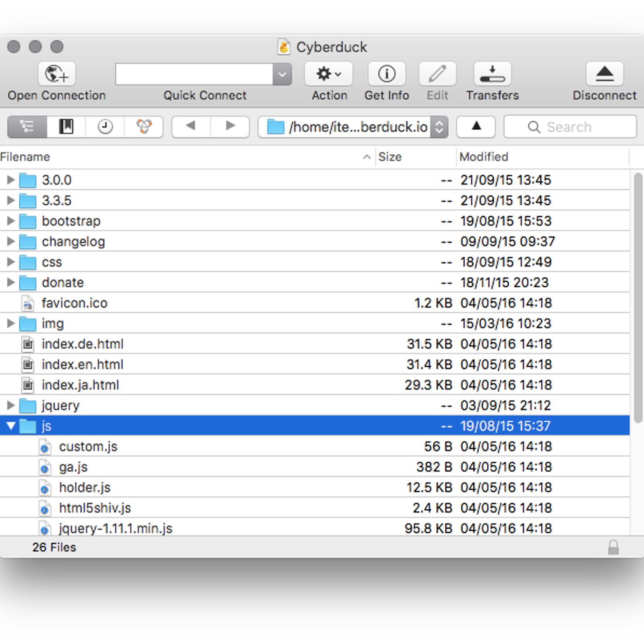Switch to the outline browser view

27,127
